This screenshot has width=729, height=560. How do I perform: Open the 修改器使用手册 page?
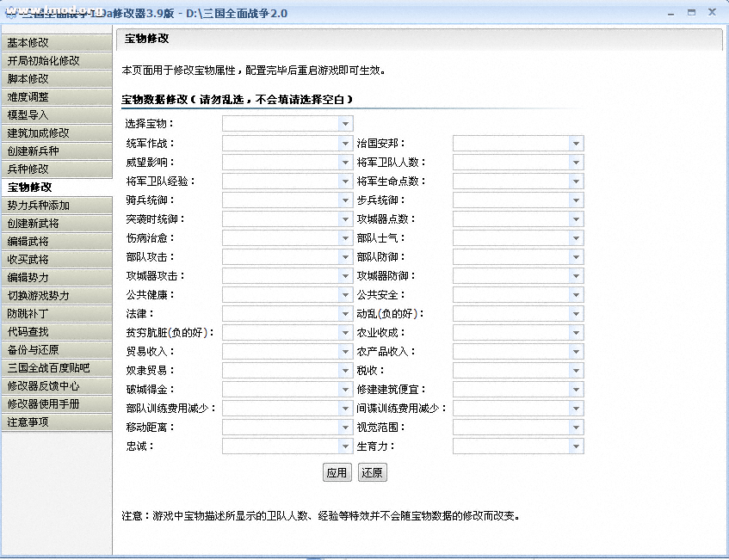pos(57,403)
